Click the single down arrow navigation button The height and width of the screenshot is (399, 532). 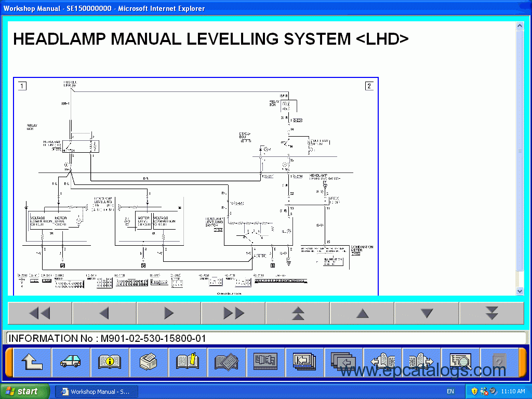click(427, 313)
